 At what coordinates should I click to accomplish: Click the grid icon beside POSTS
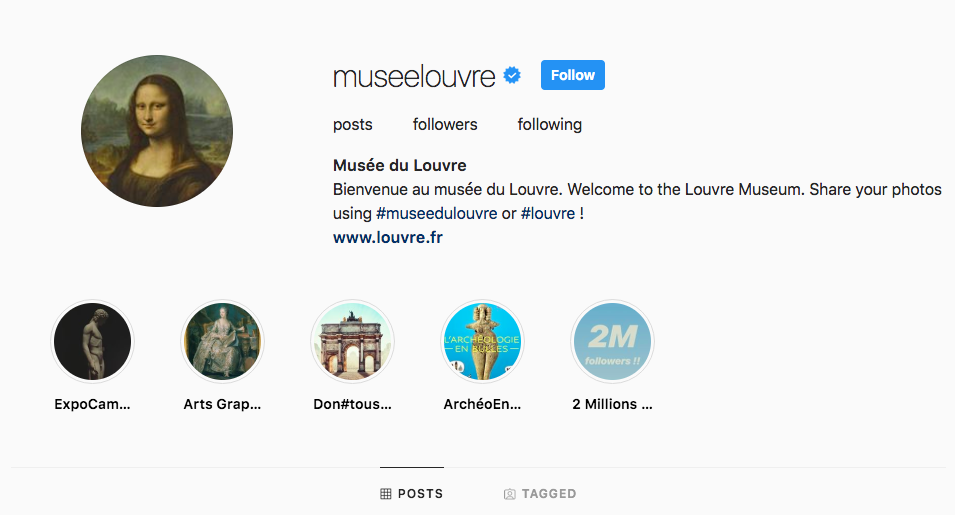[386, 494]
